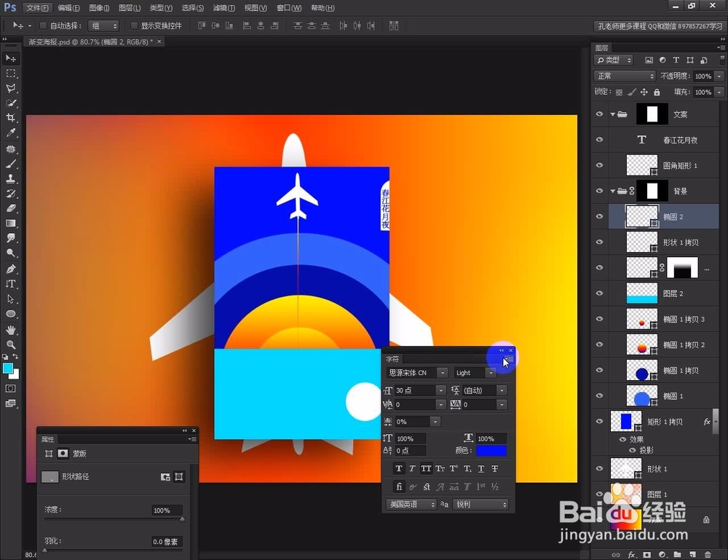This screenshot has height=560, width=728.
Task: Select the Horizontal Type tool
Action: (10, 284)
